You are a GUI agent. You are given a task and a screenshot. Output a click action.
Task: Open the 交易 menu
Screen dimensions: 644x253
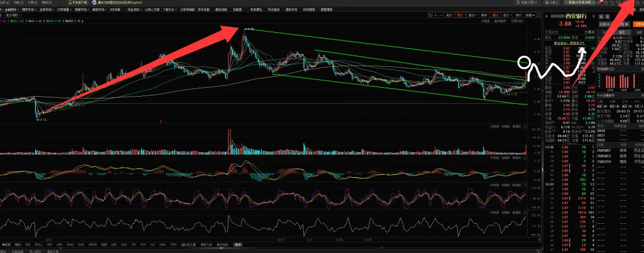tap(33, 2)
